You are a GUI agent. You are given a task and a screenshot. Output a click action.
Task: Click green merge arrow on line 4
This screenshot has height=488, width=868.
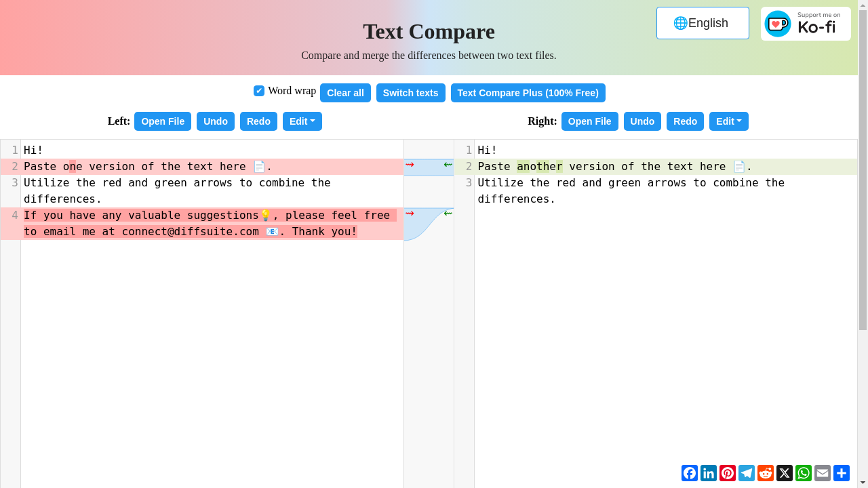pyautogui.click(x=448, y=213)
